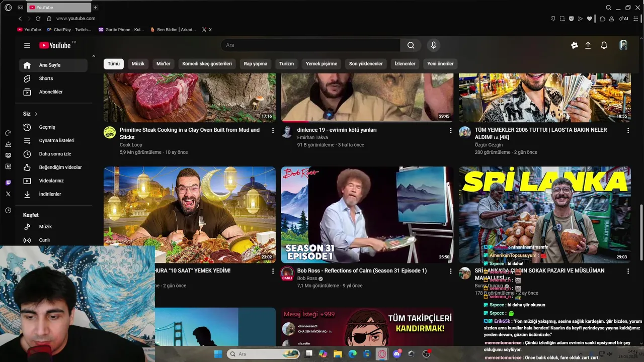Open İndirilenler
Viewport: 644px width, 362px height.
click(54, 194)
